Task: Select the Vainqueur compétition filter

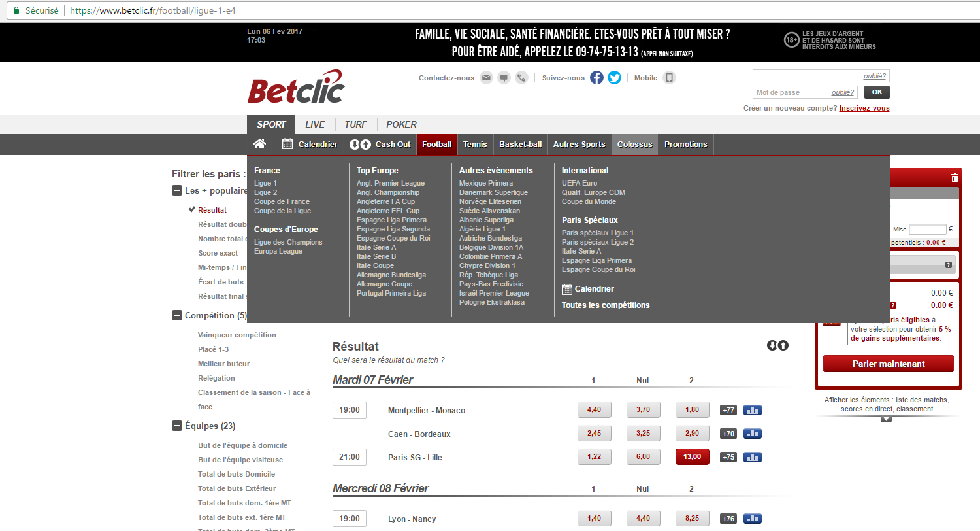Action: (237, 335)
